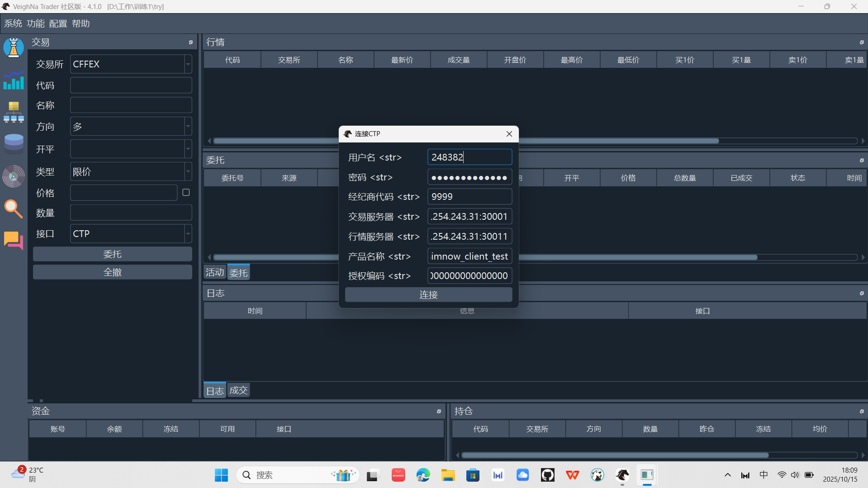
Task: Toggle the checkbox next to 价格 field
Action: (x=186, y=193)
